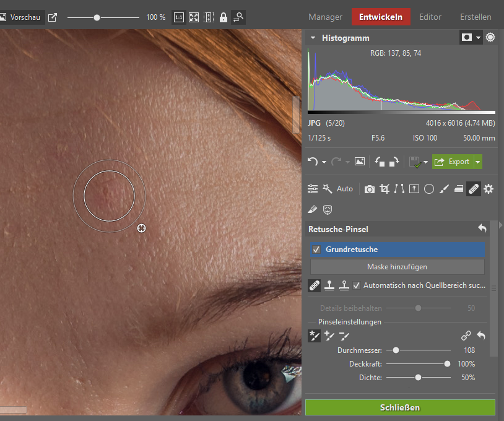
Task: Select the square upward-arrow tool icon
Action: click(414, 189)
